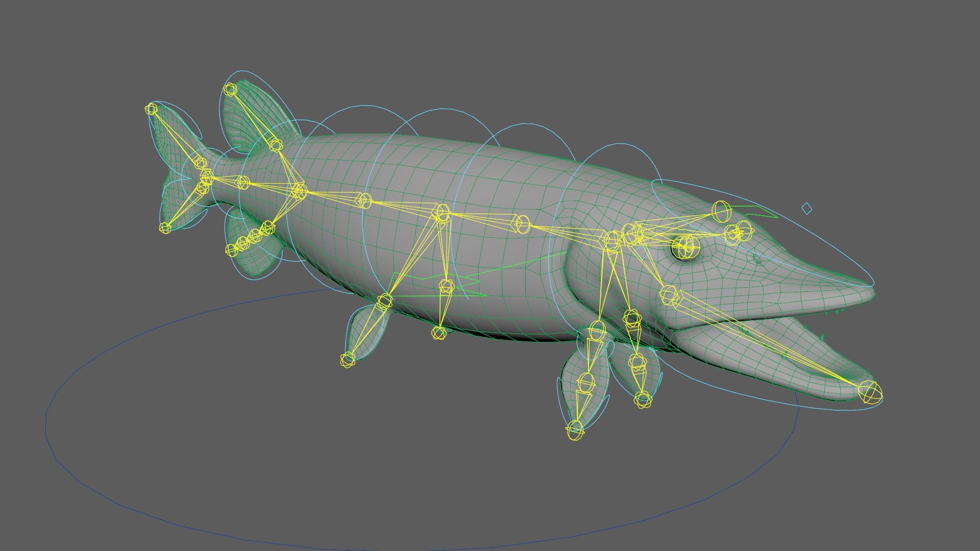The height and width of the screenshot is (551, 980).
Task: Select the lower jaw tip joint
Action: (869, 392)
